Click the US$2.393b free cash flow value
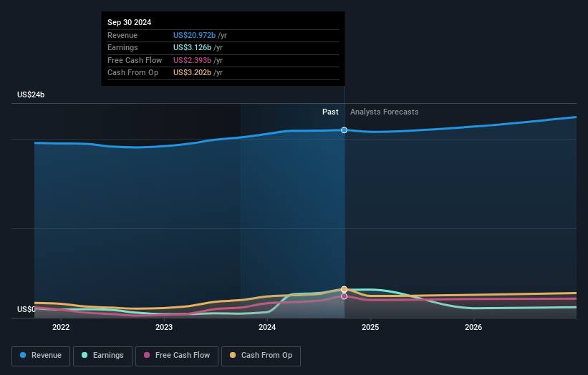588x375 pixels. point(192,60)
